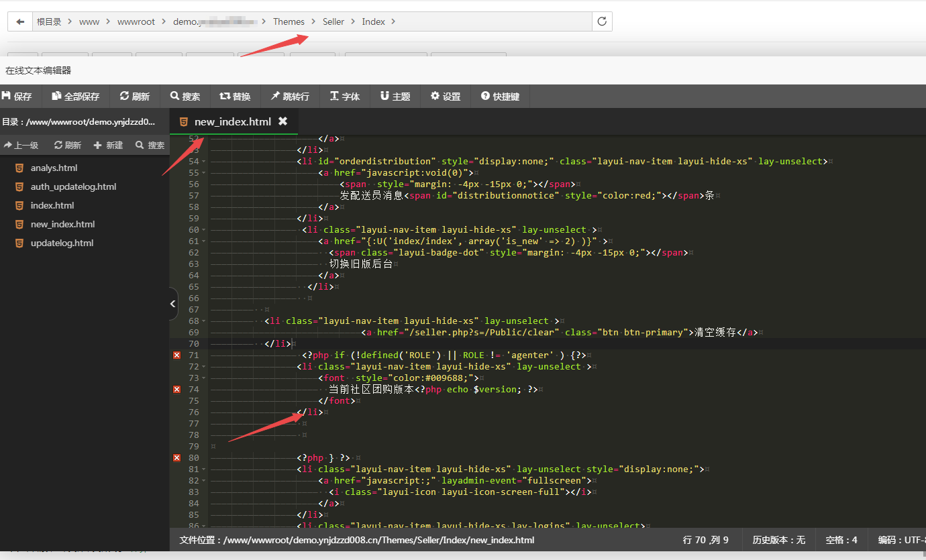Click 全部保存 to save all files
926x560 pixels.
76,97
